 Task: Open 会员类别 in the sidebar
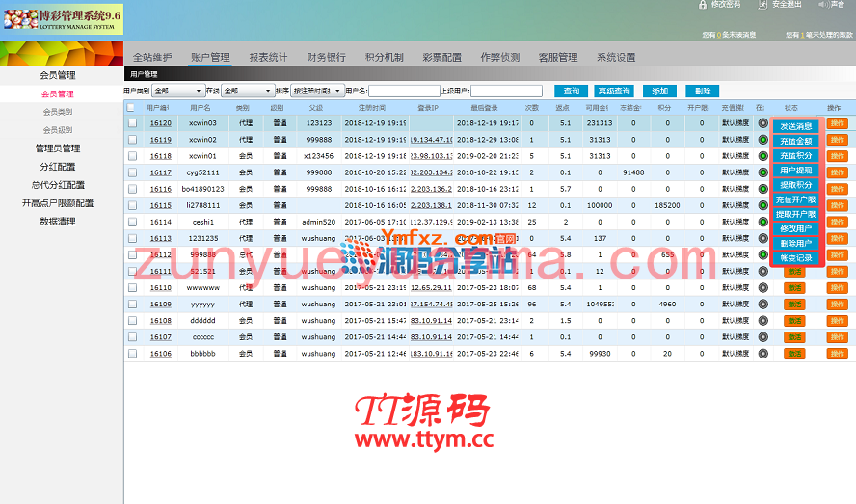tap(58, 112)
